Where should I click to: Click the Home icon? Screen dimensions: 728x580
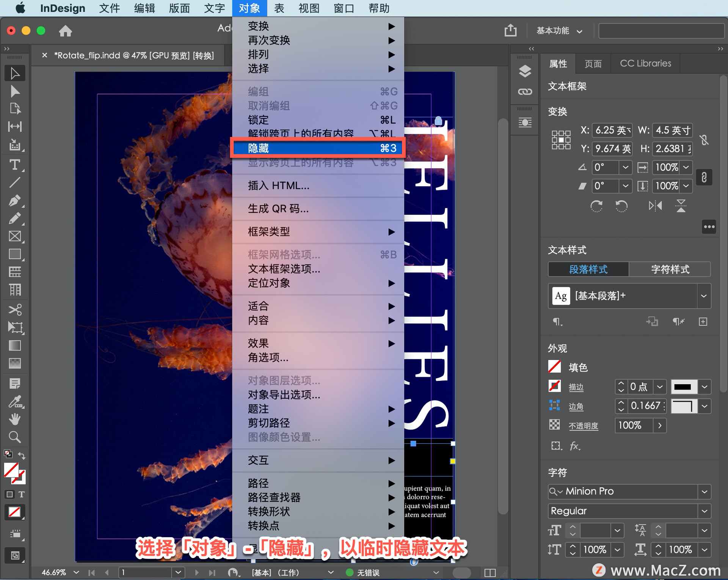click(65, 31)
